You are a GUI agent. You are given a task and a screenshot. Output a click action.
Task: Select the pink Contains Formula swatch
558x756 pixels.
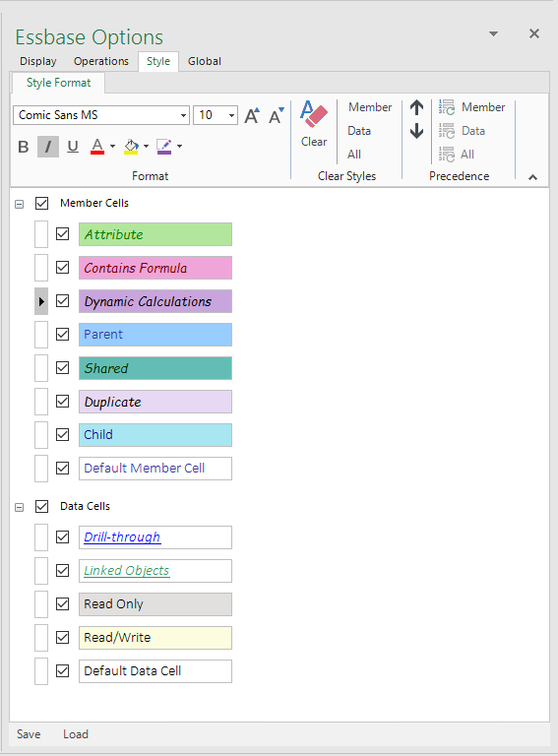[155, 268]
